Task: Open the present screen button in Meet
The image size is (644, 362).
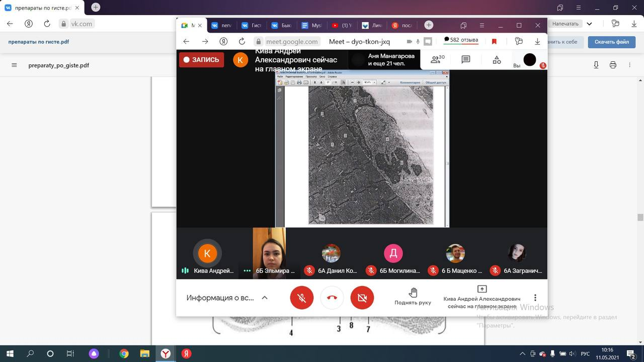Action: pyautogui.click(x=482, y=297)
